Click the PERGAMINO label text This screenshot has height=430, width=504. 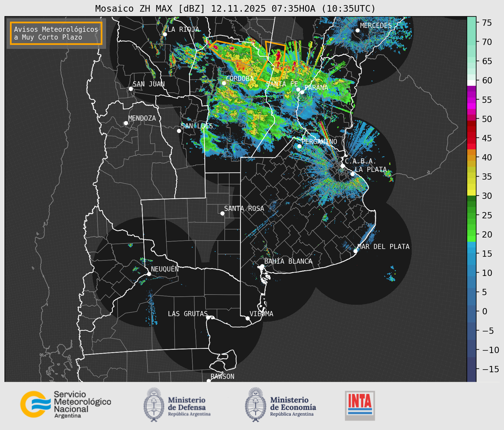pos(319,141)
